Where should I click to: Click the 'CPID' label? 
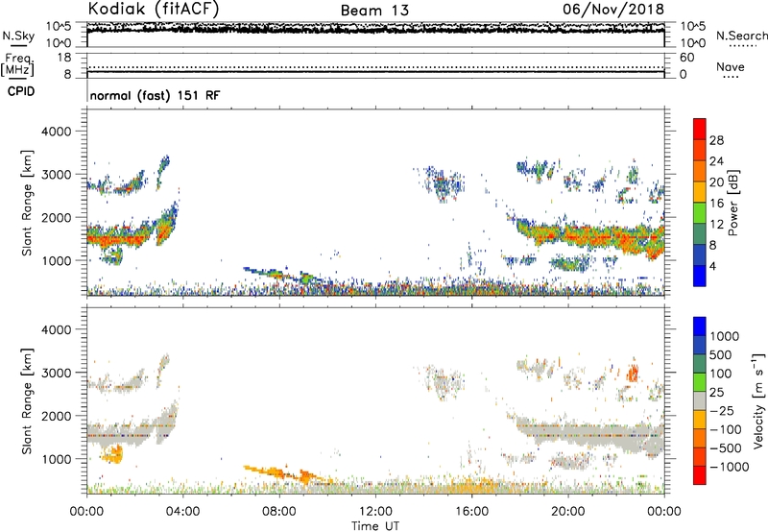tap(21, 91)
